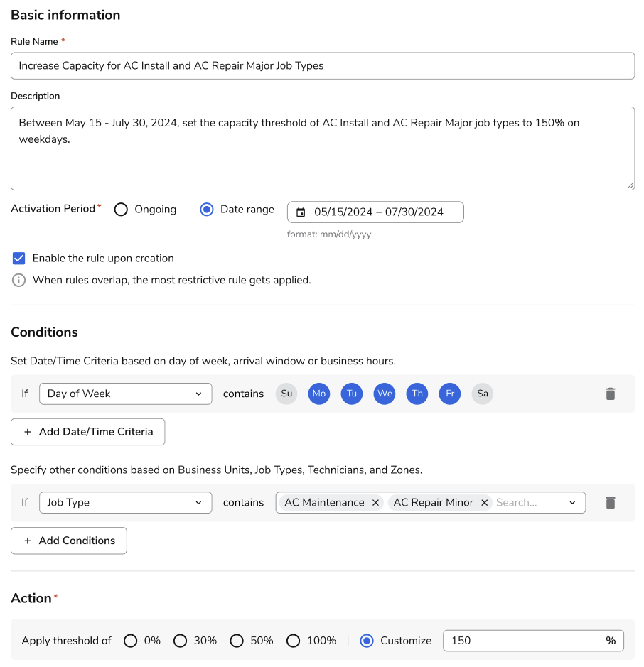Click the info icon about overlapping rules
644x667 pixels.
tap(19, 280)
